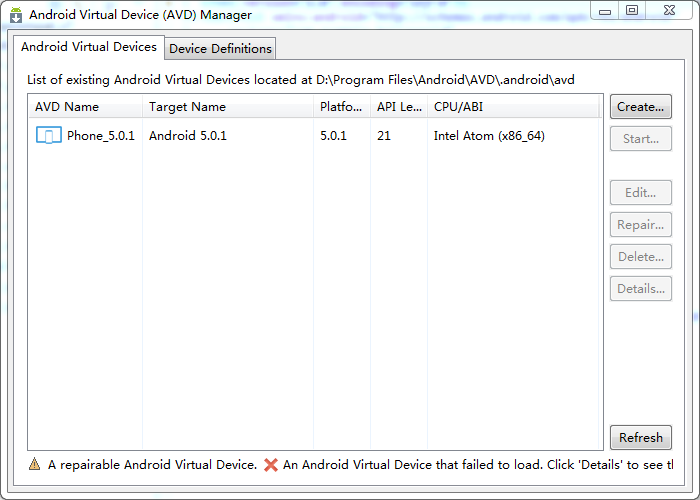Click the Refresh button
Screen dimensions: 700x500
pos(641,438)
